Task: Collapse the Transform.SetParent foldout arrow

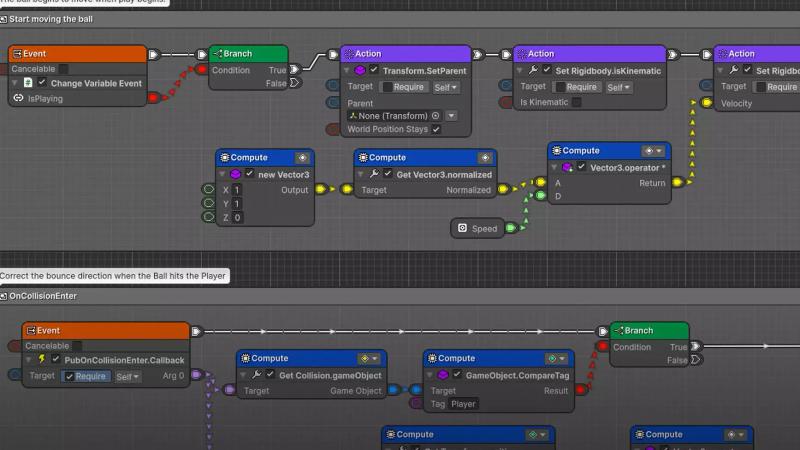Action: (347, 70)
